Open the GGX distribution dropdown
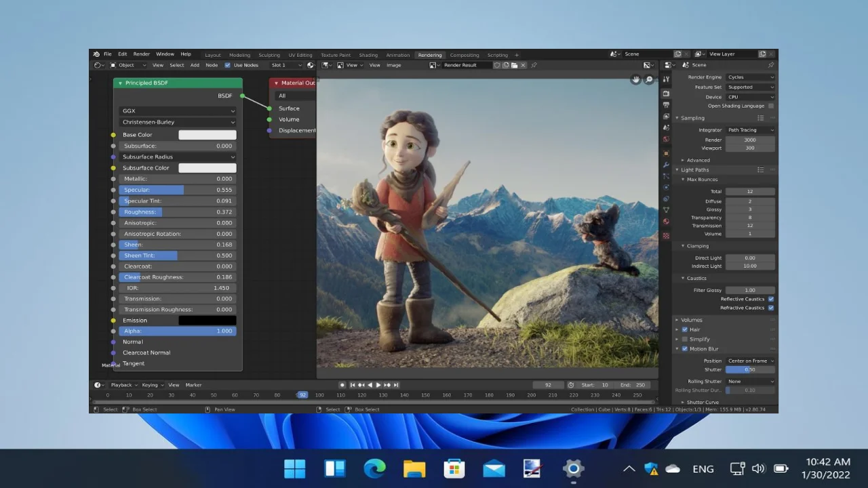 coord(178,110)
